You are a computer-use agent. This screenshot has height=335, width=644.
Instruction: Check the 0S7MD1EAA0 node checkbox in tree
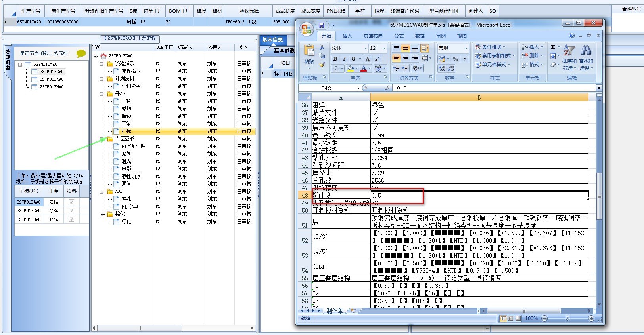tap(34, 80)
